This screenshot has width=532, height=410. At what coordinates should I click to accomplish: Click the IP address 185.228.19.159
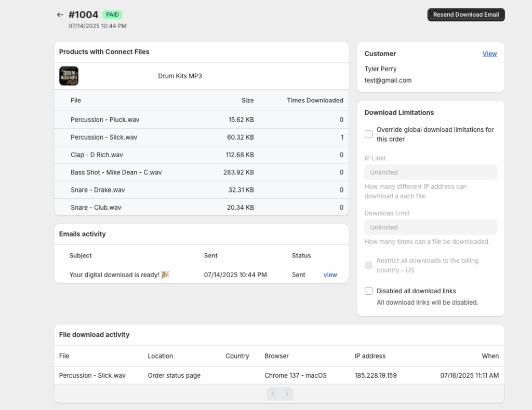click(x=376, y=375)
